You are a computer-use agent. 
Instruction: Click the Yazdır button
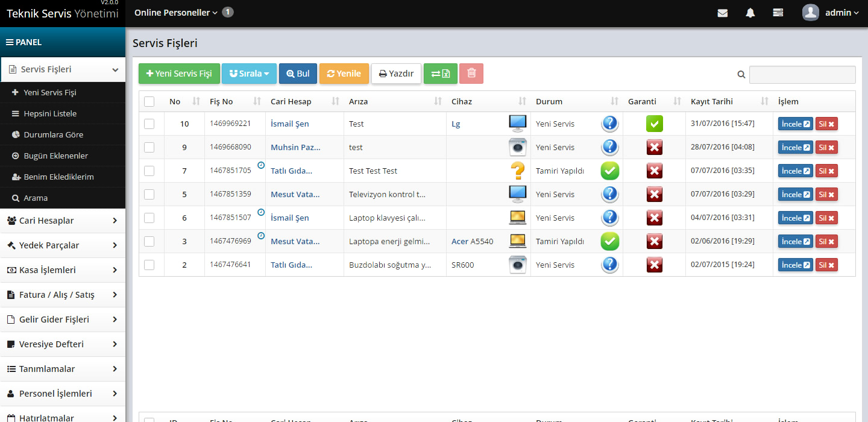click(x=396, y=74)
